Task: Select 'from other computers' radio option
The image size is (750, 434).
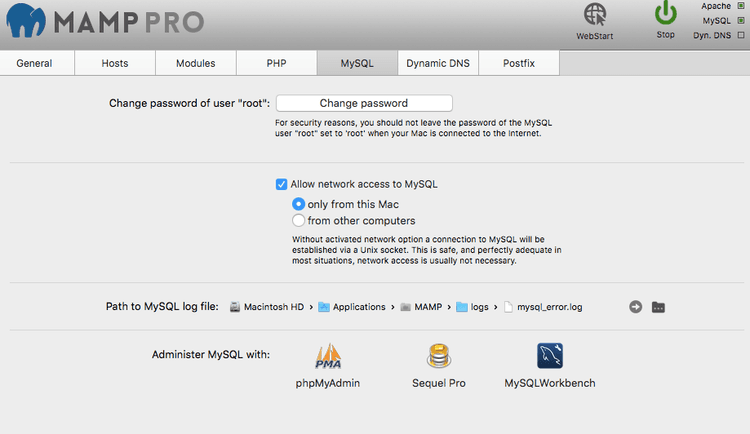Action: 298,221
